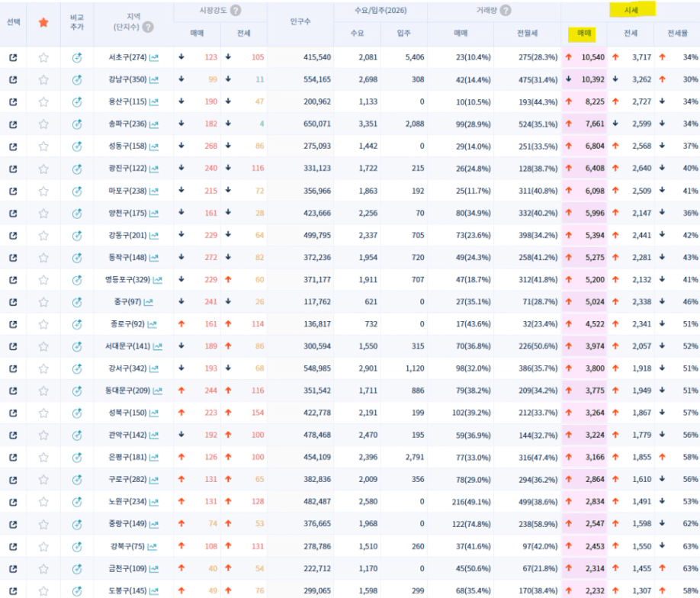700x598 pixels.
Task: Open the 도봉구 row external link icon
Action: [13, 590]
